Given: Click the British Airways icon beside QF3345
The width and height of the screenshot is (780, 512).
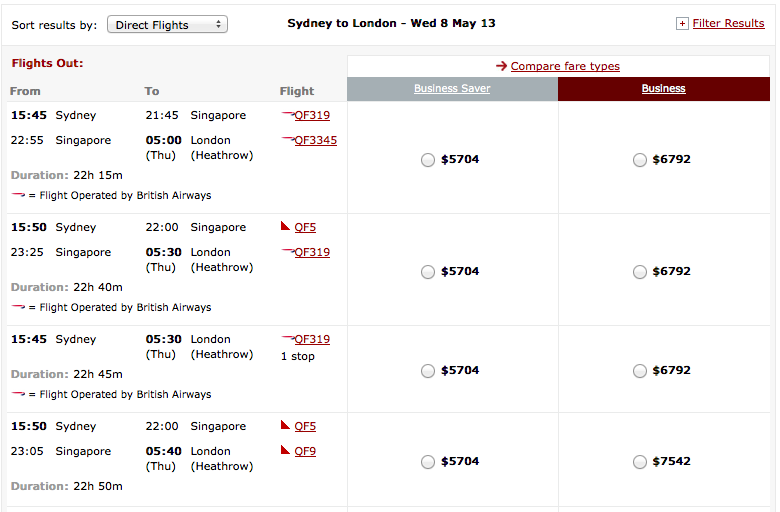Looking at the screenshot, I should pyautogui.click(x=288, y=140).
